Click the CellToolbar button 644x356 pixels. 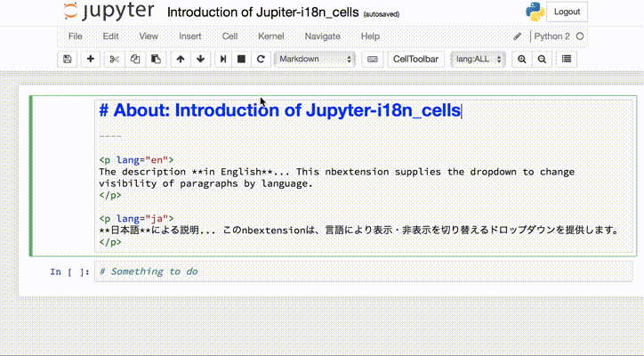(415, 60)
